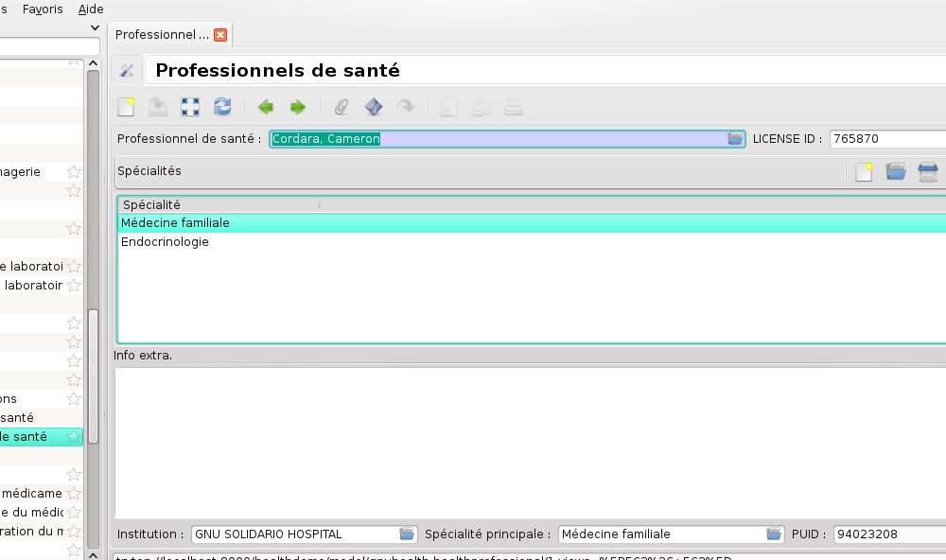Open the Professionnel de santé field lookup
The image size is (946, 560).
coord(735,139)
